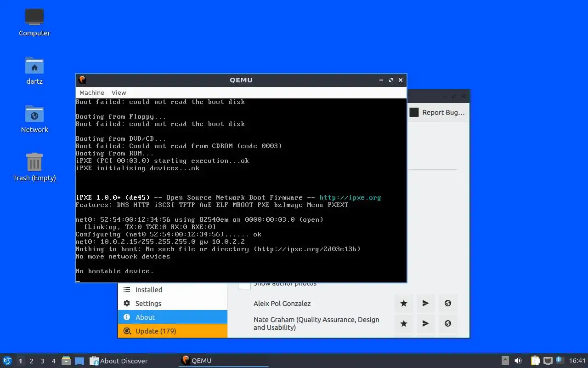Open the dartz home folder icon
The width and height of the screenshot is (588, 368).
click(x=34, y=70)
